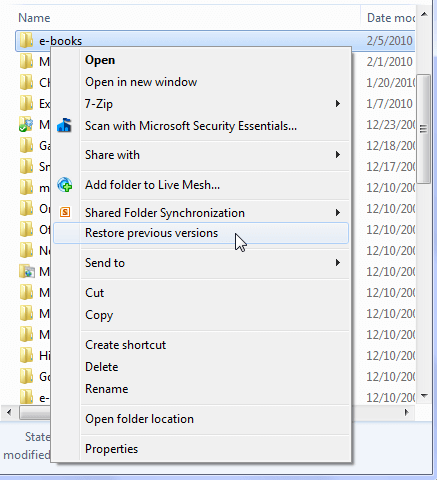Click the horizontal scrollbar left arrow
The height and width of the screenshot is (480, 437).
click(x=9, y=412)
